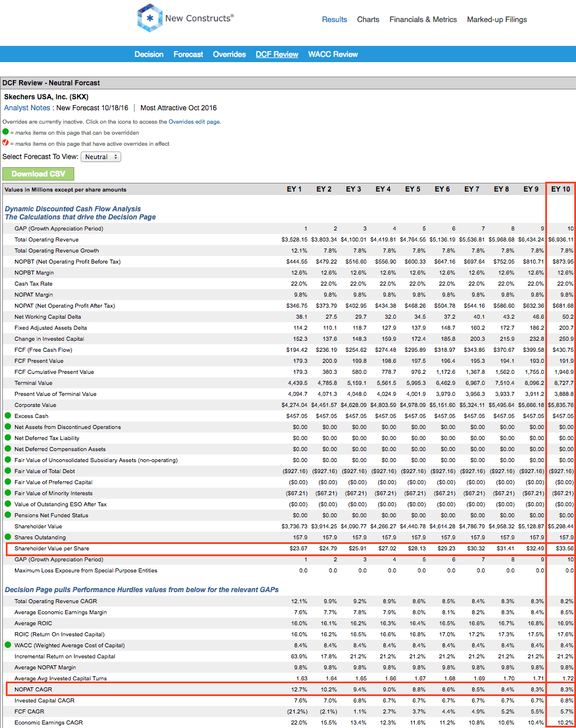
Task: Click override icon for Unconsolidated Subsidiary Assets
Action: point(8,460)
